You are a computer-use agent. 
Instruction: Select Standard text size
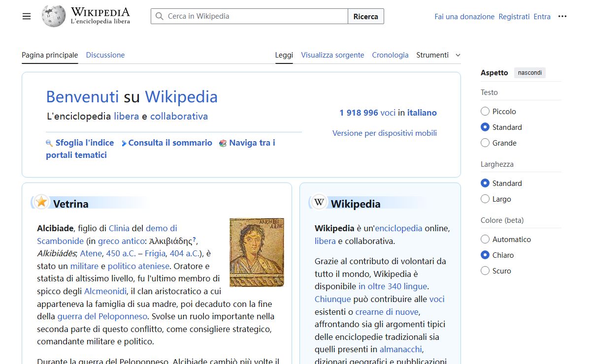coord(485,127)
